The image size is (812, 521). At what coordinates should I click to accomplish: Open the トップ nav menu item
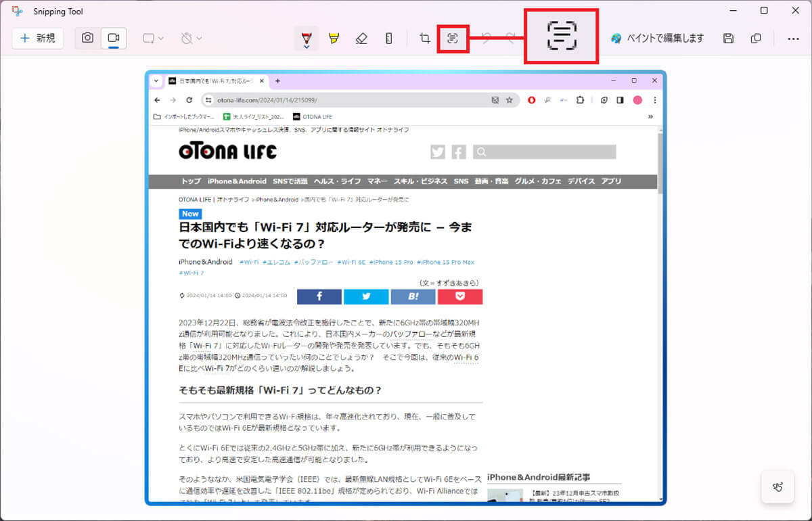pyautogui.click(x=191, y=181)
